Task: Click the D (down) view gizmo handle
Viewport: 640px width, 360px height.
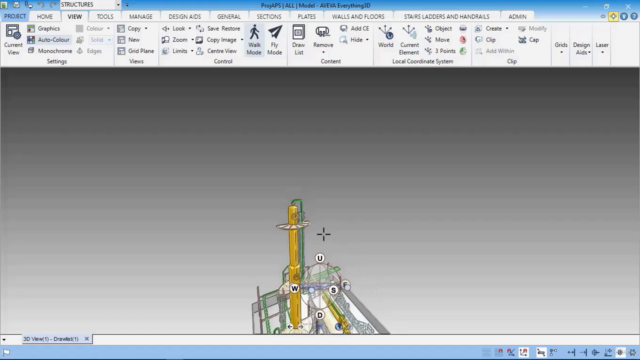Action: click(x=320, y=315)
